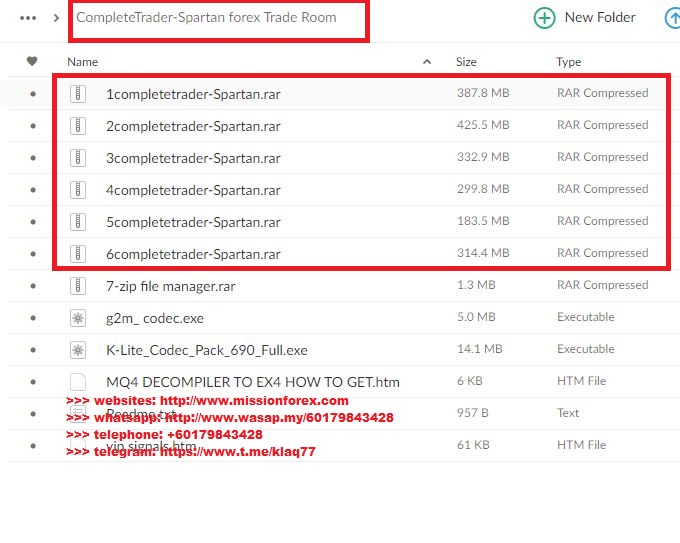Select file 1completetrader-Spartan.rar
The width and height of the screenshot is (680, 543).
[193, 94]
